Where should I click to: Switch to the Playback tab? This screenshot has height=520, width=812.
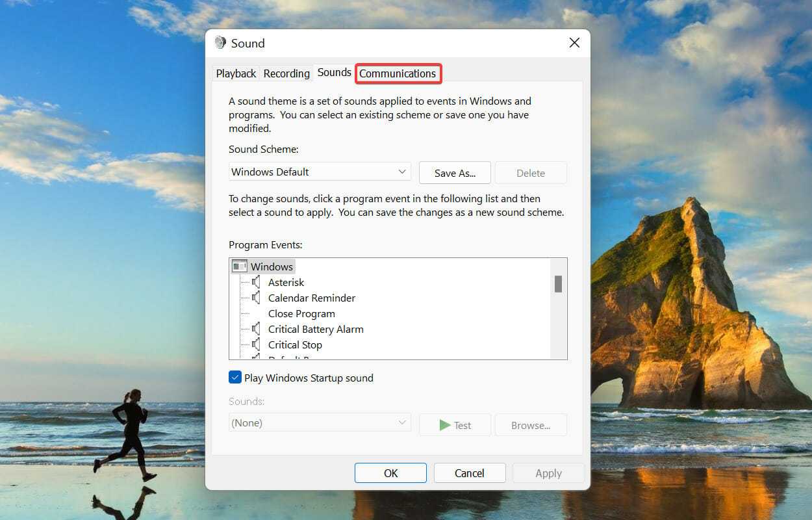coord(236,73)
